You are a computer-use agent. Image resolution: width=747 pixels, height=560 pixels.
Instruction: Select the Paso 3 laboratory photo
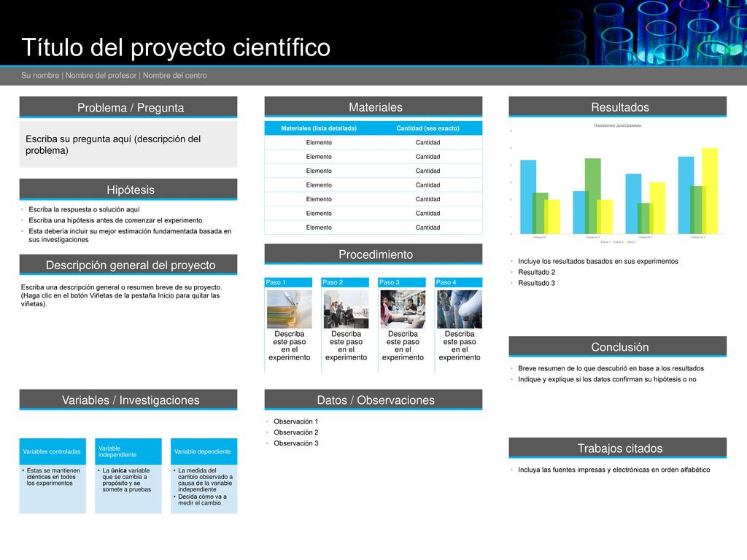[403, 309]
